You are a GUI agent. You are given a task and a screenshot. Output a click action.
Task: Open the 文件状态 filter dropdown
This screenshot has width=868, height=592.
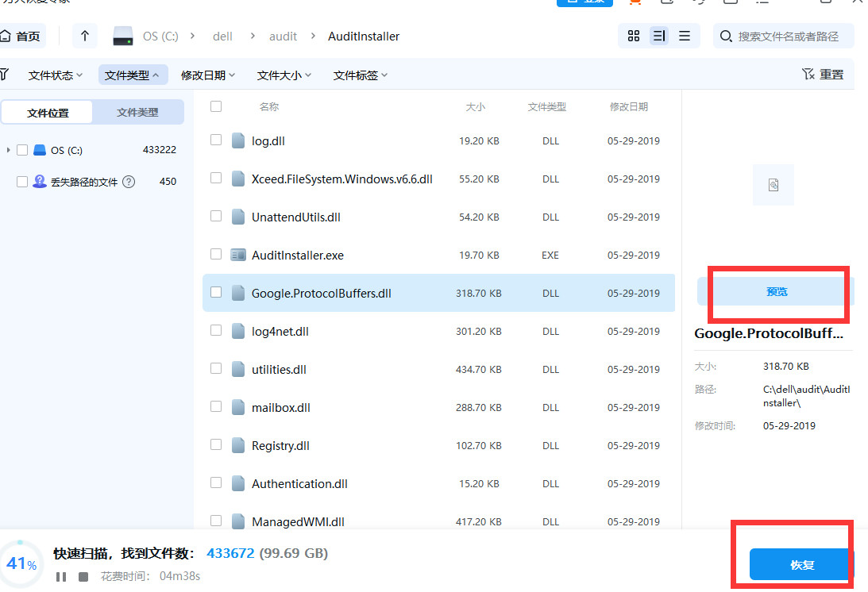point(56,75)
